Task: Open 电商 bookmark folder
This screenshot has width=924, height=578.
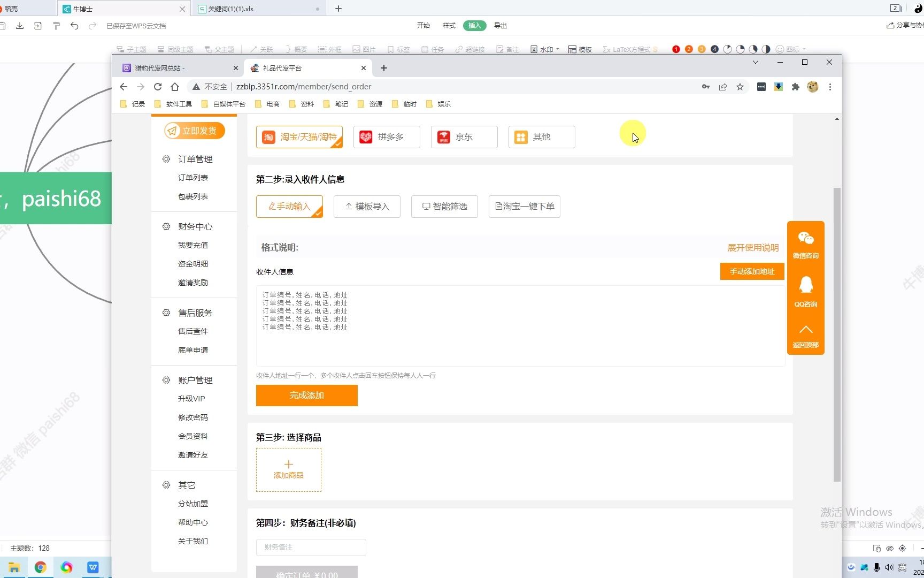Action: [x=267, y=104]
